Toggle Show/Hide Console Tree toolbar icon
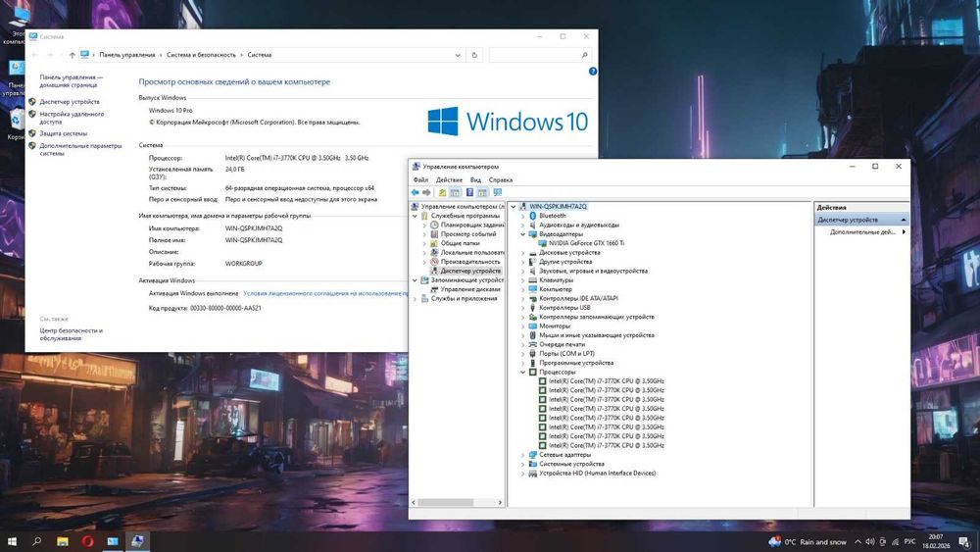Image resolution: width=980 pixels, height=552 pixels. tap(455, 192)
